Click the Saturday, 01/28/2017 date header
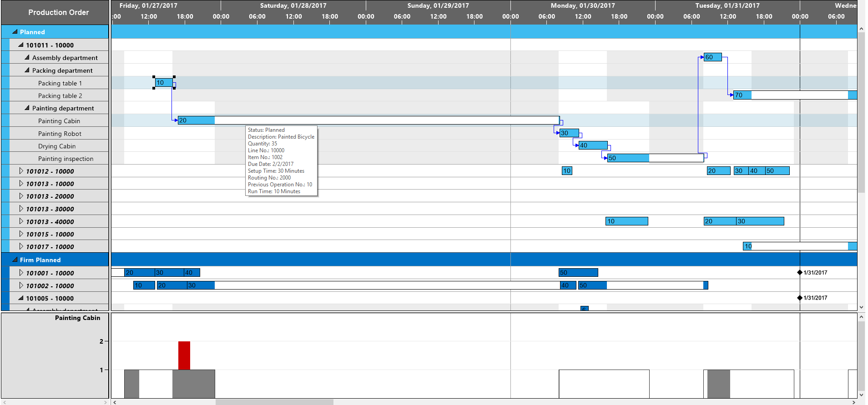The image size is (868, 405). 293,5
